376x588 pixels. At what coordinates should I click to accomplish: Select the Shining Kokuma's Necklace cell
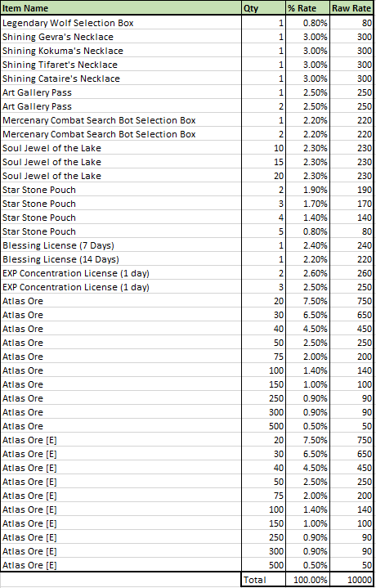point(121,51)
